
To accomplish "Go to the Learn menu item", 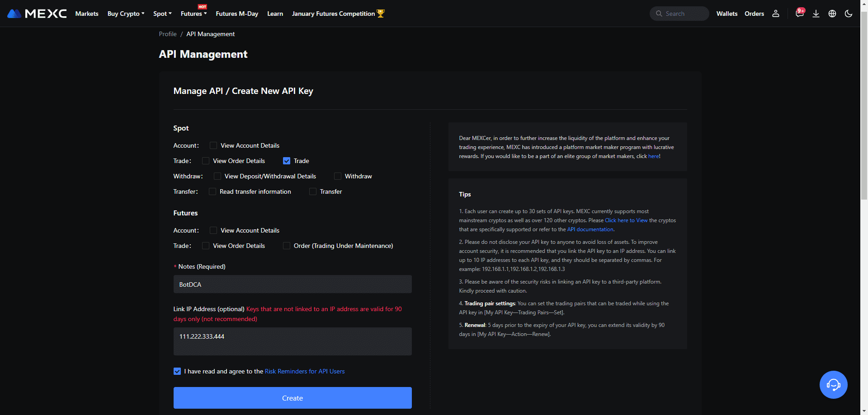I will pos(275,14).
